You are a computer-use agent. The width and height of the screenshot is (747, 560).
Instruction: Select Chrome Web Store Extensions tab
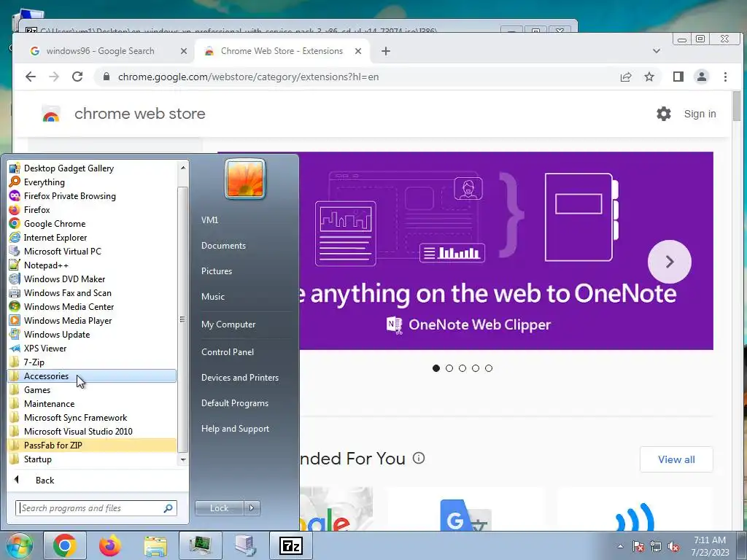coord(282,51)
